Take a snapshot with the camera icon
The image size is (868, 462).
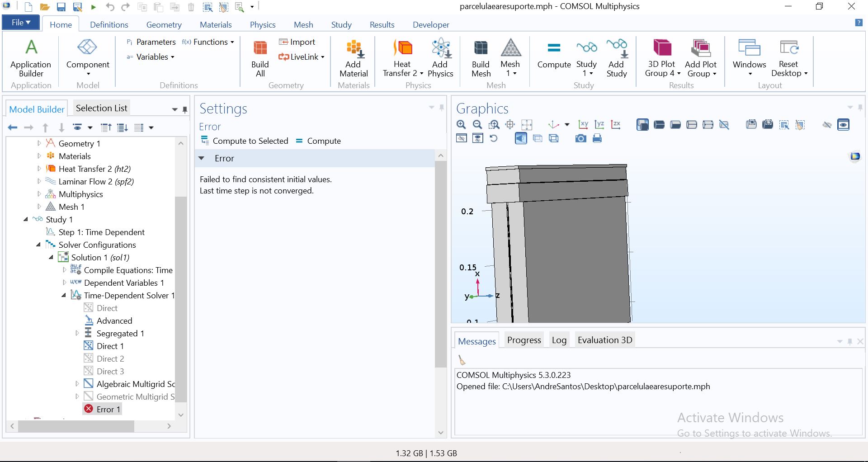(580, 139)
